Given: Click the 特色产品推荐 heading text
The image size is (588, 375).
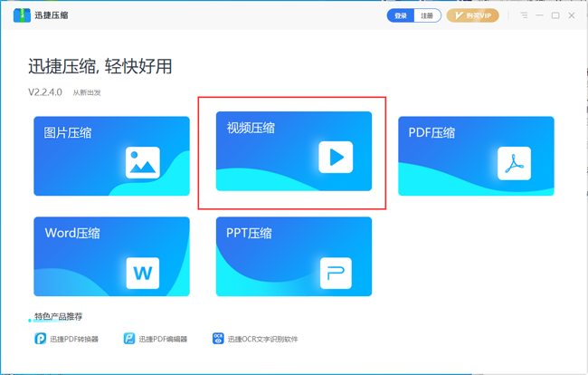Looking at the screenshot, I should 58,316.
